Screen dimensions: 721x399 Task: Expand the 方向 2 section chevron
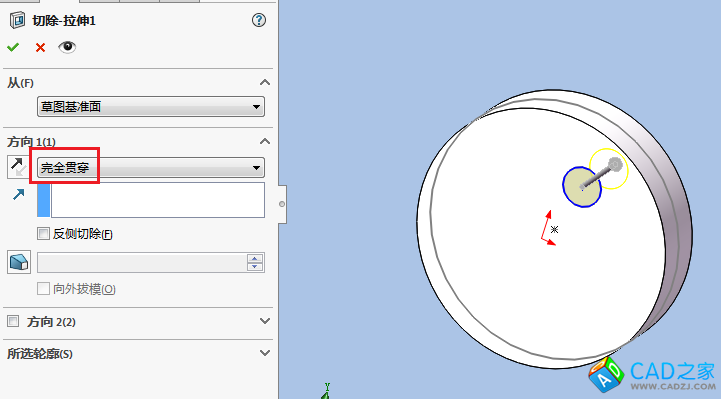point(265,321)
